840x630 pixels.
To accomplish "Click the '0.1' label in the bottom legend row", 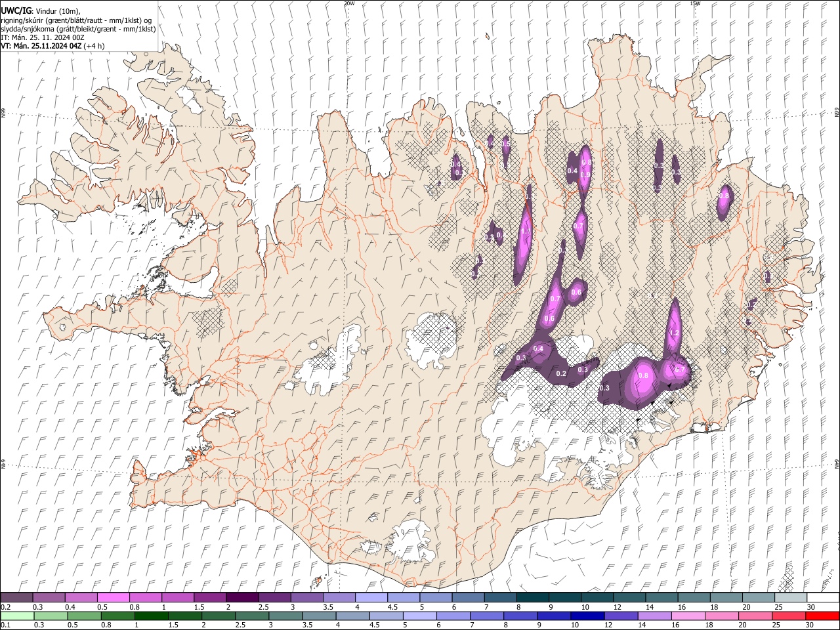I will 5,625.
